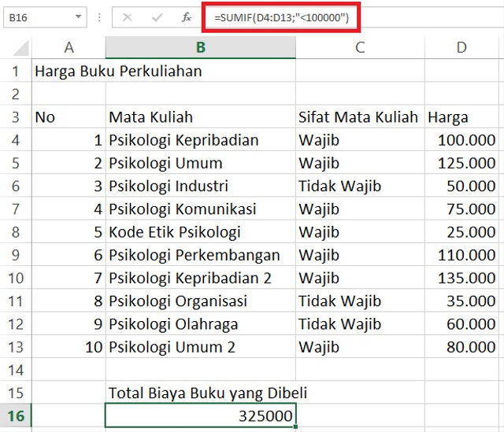The image size is (504, 432).
Task: Click the price cell 25.000
Action: [461, 232]
